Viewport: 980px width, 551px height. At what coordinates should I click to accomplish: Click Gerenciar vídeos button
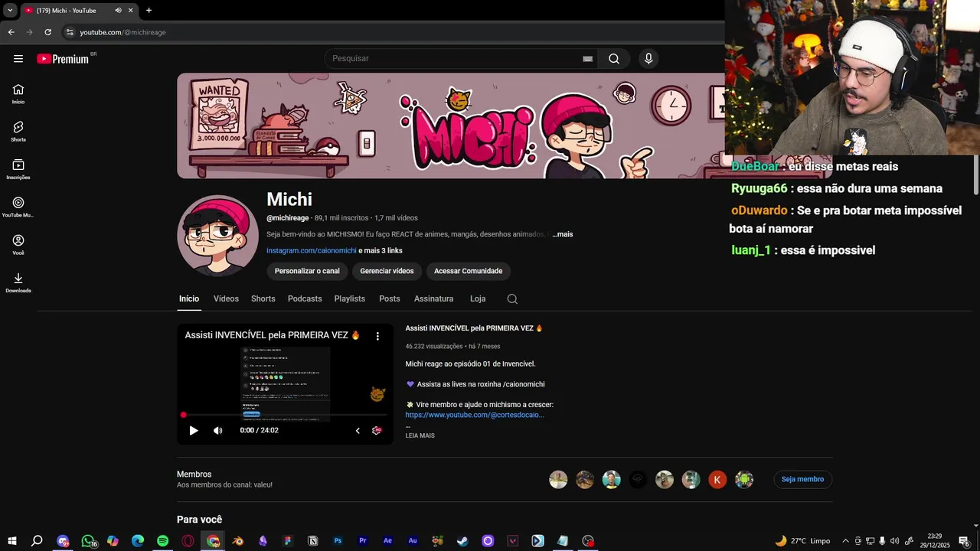pos(387,271)
